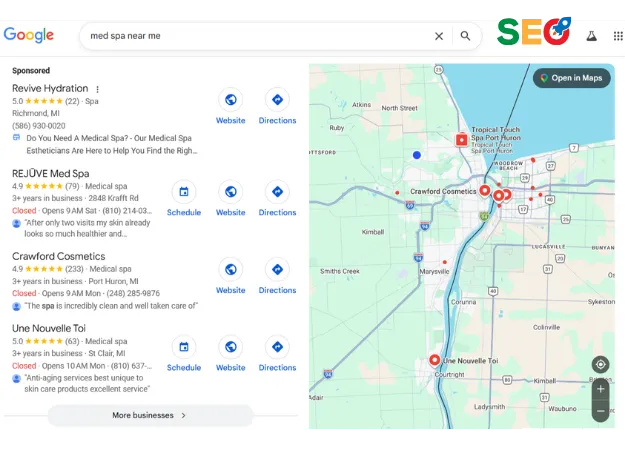Viewport: 625px width, 450px height.
Task: Click the Marysville label on the map
Action: (434, 271)
